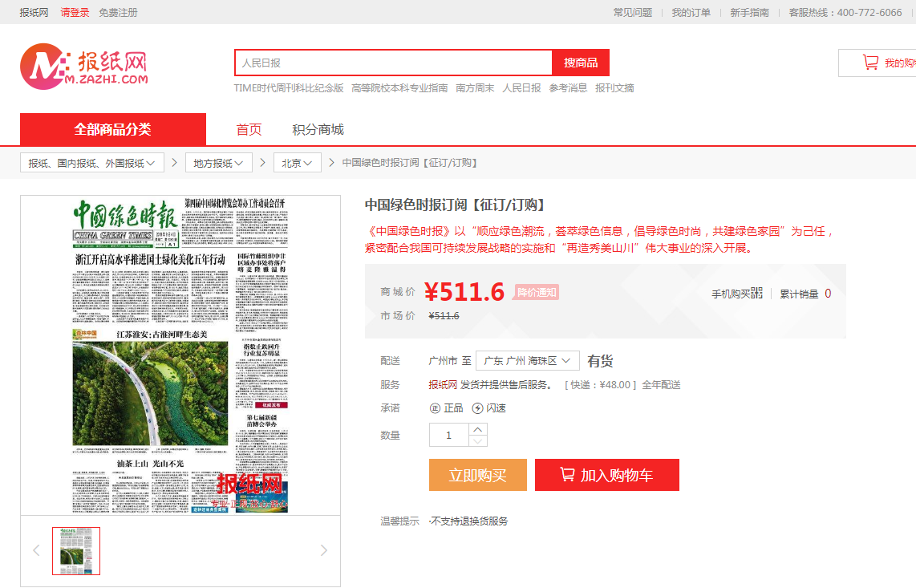916x588 pixels.
Task: Click the 快递：¥48.00 shipping fee text
Action: [600, 384]
